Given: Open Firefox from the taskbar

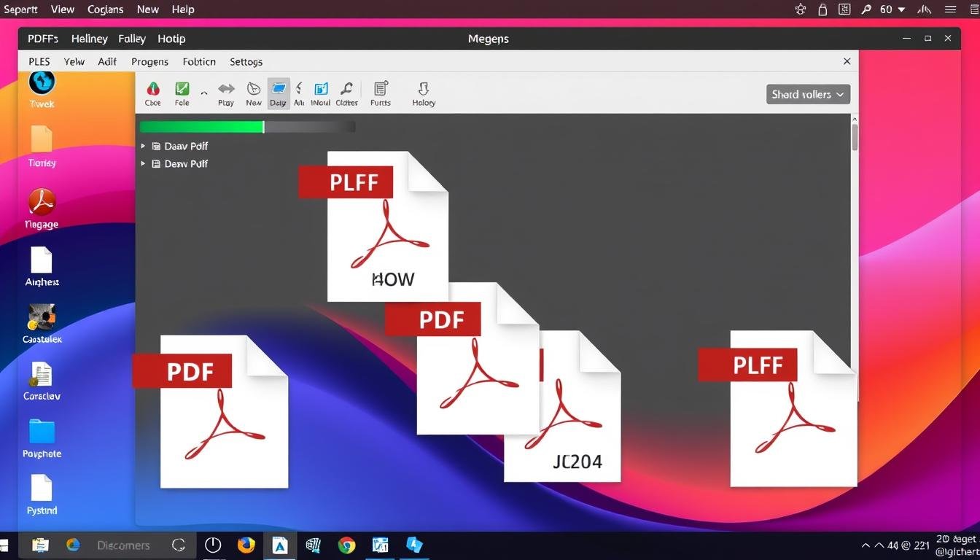Looking at the screenshot, I should [x=246, y=545].
